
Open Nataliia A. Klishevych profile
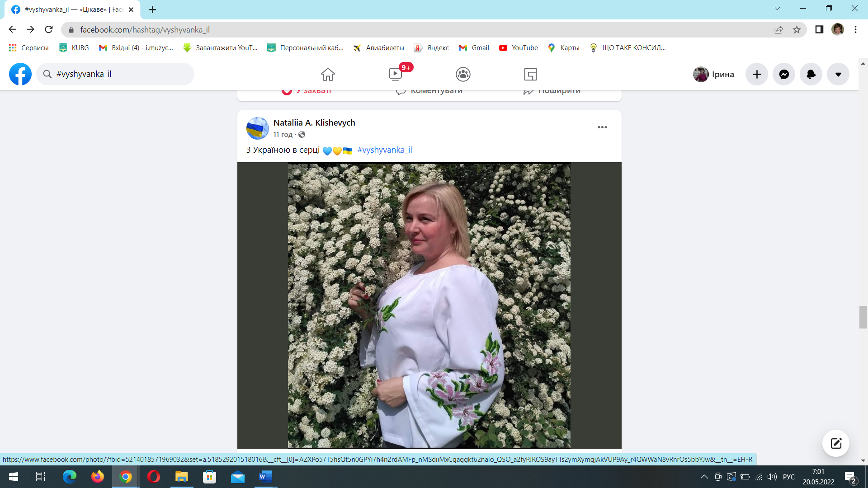314,123
